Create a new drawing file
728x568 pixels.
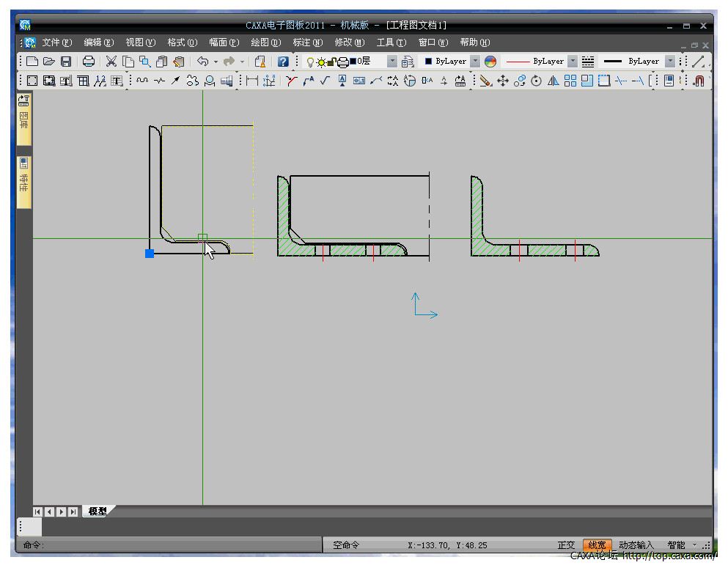(x=32, y=62)
